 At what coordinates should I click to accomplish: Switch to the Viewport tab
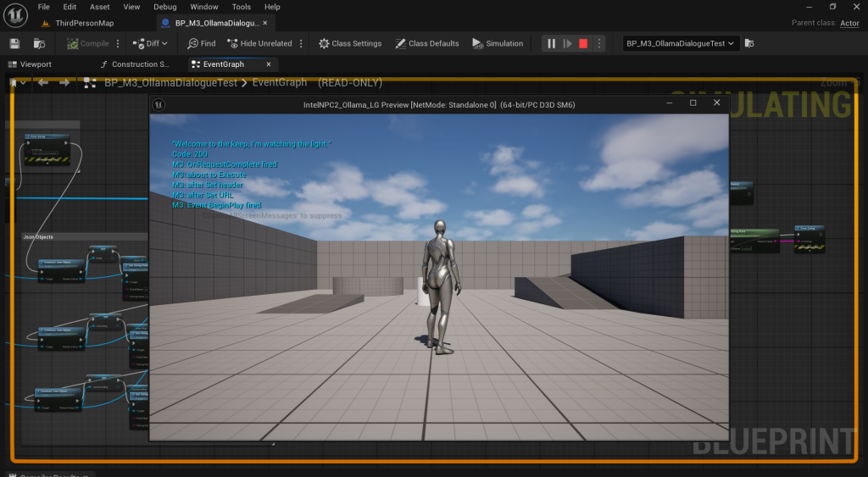pyautogui.click(x=30, y=64)
